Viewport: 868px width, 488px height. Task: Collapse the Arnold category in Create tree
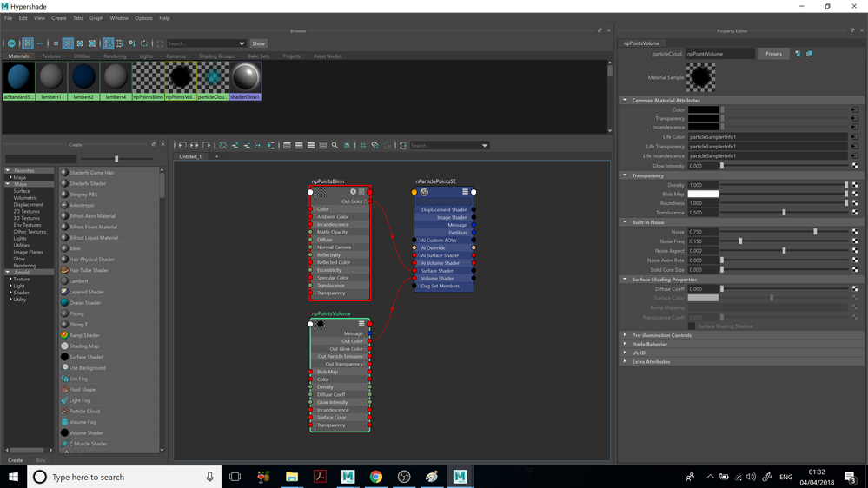click(8, 272)
